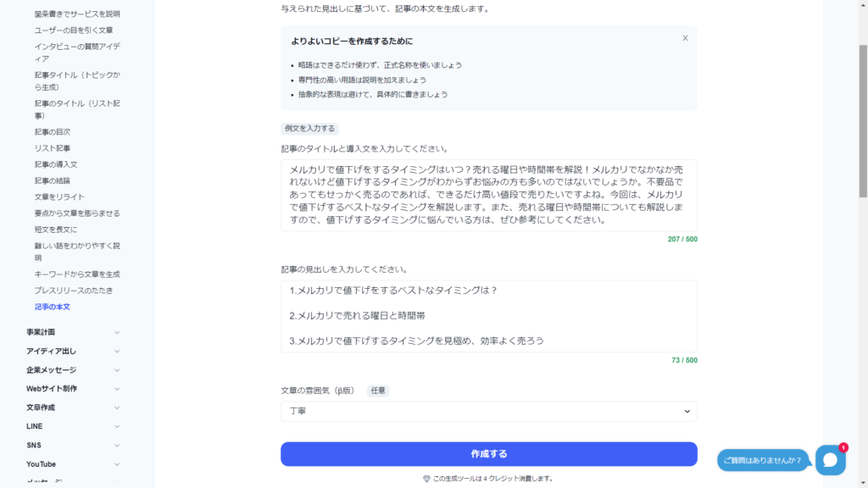This screenshot has width=868, height=488.
Task: Open インタビューの質問アイディア in sidebar
Action: (77, 53)
